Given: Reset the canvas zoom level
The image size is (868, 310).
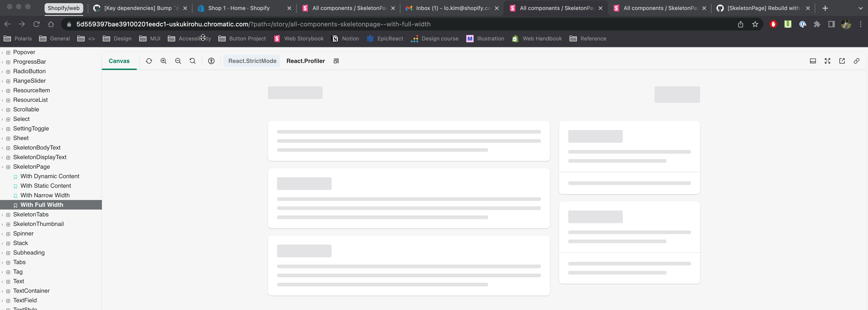Looking at the screenshot, I should [192, 61].
